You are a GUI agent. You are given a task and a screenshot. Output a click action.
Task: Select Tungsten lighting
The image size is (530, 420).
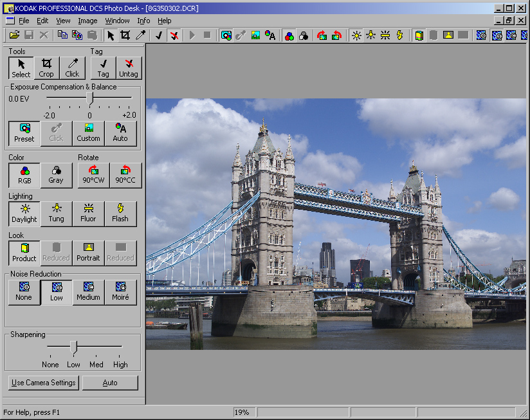click(x=56, y=214)
